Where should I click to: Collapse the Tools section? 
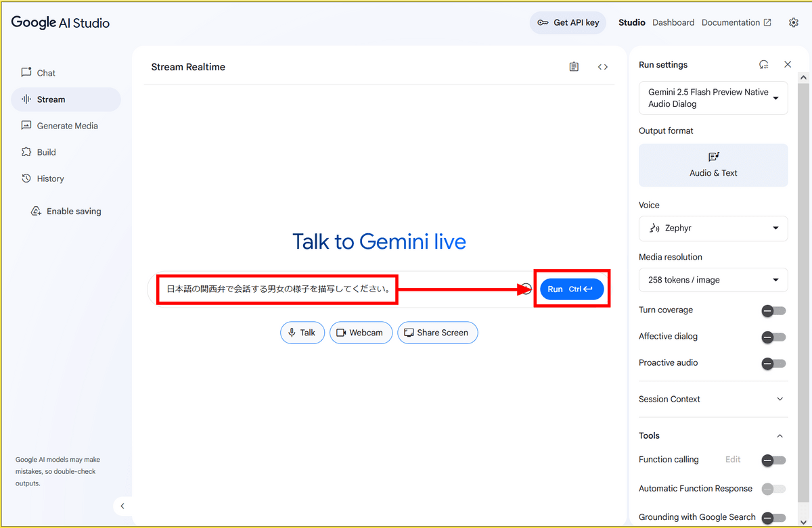pos(780,435)
